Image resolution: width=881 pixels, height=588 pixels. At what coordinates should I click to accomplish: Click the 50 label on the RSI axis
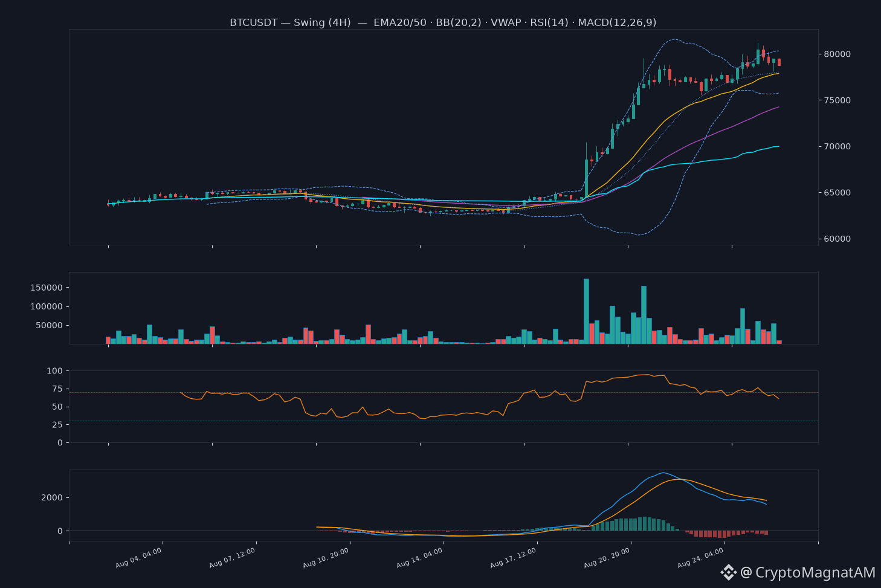57,407
